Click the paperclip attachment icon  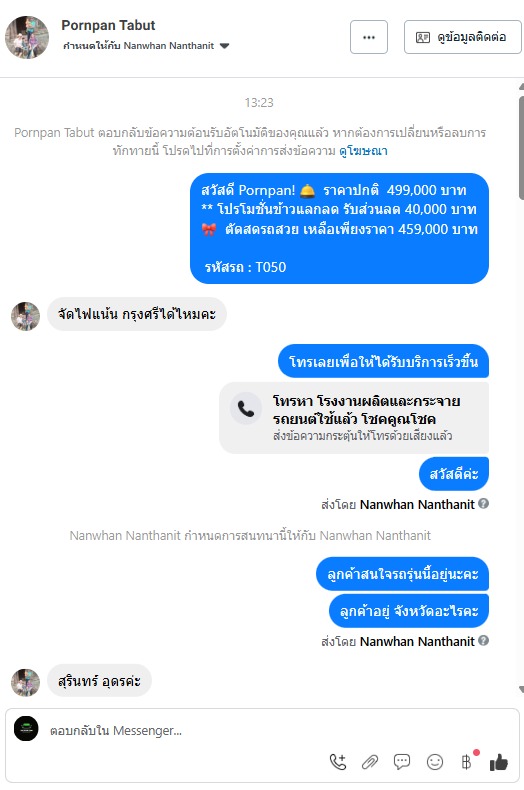[370, 762]
